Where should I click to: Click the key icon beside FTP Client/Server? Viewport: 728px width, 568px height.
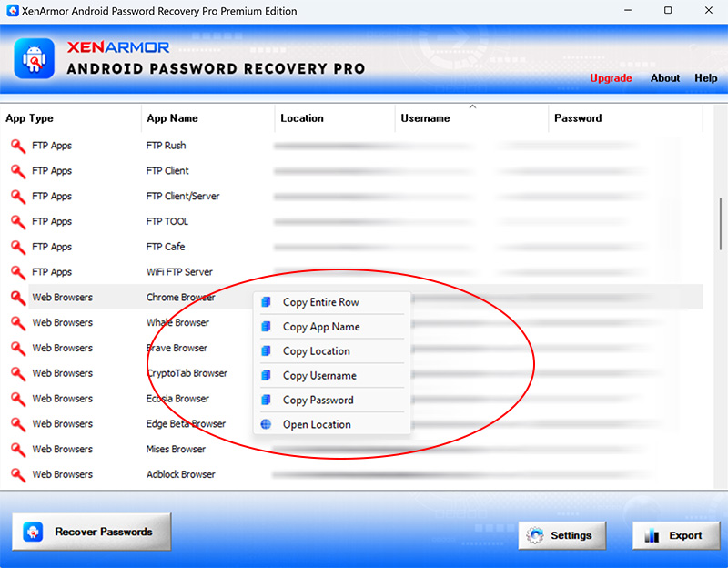tap(18, 197)
